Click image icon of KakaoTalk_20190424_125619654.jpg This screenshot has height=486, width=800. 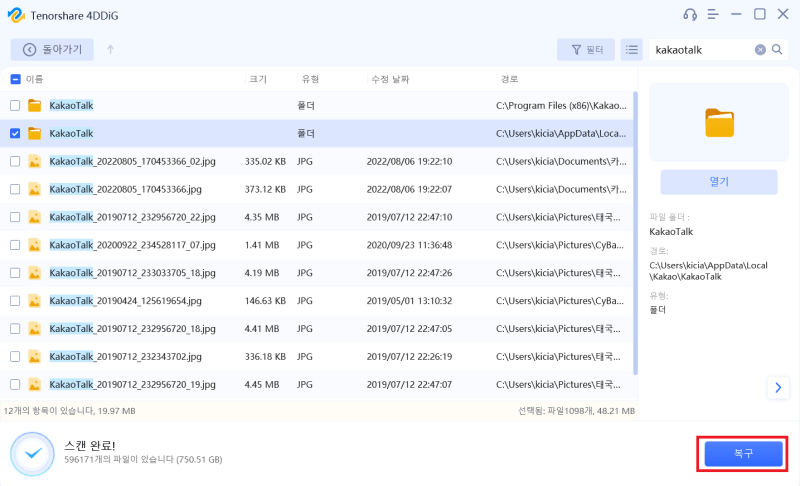pos(35,301)
